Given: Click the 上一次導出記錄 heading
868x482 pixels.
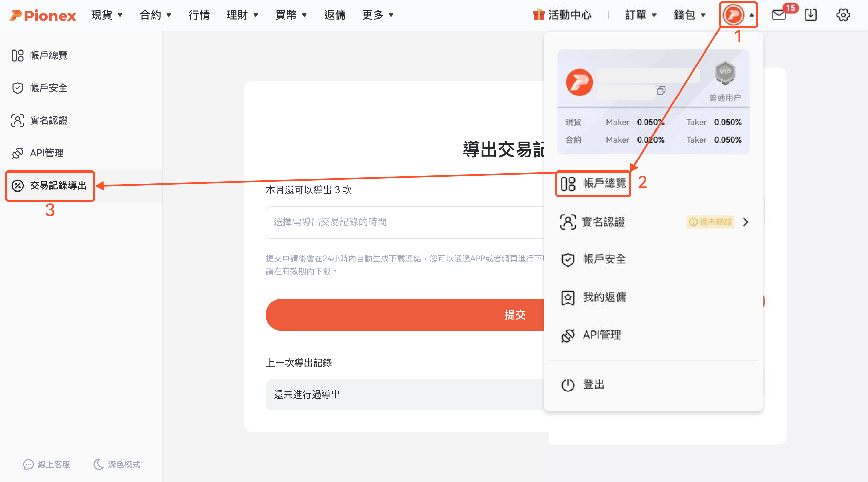Looking at the screenshot, I should [299, 363].
